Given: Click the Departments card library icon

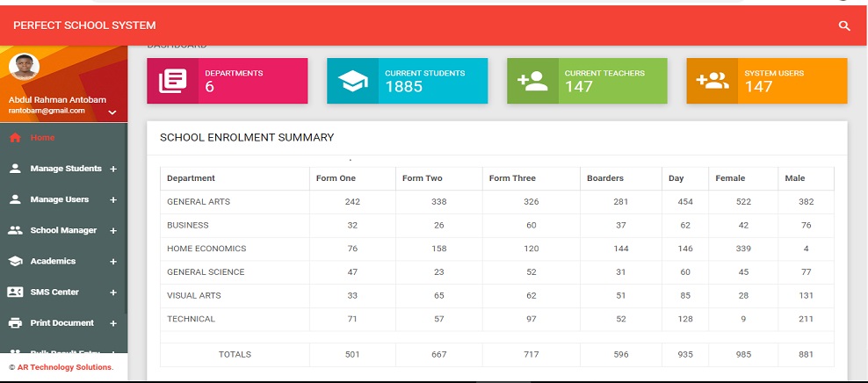Looking at the screenshot, I should [x=172, y=81].
